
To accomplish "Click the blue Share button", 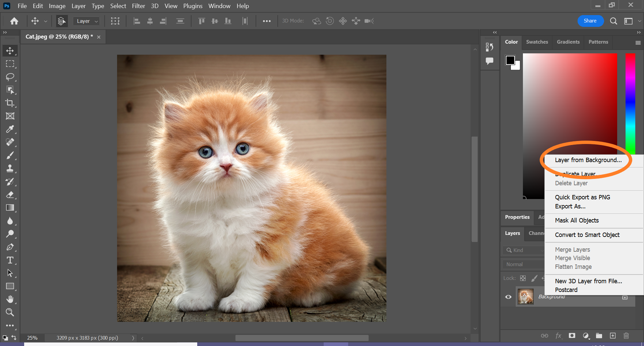I will click(x=590, y=21).
